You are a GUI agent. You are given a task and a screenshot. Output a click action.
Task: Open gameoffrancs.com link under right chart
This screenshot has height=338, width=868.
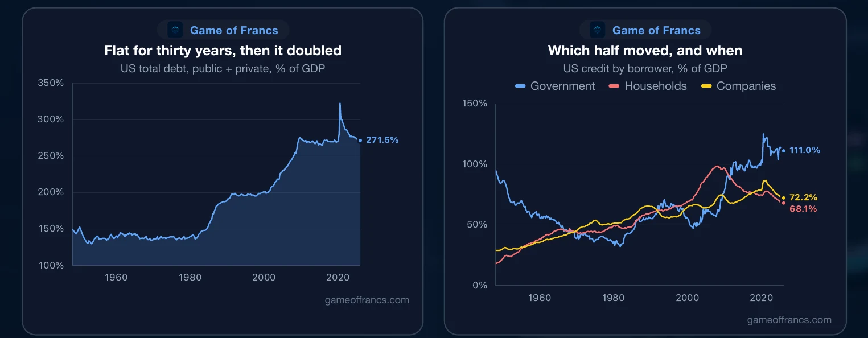tap(789, 320)
